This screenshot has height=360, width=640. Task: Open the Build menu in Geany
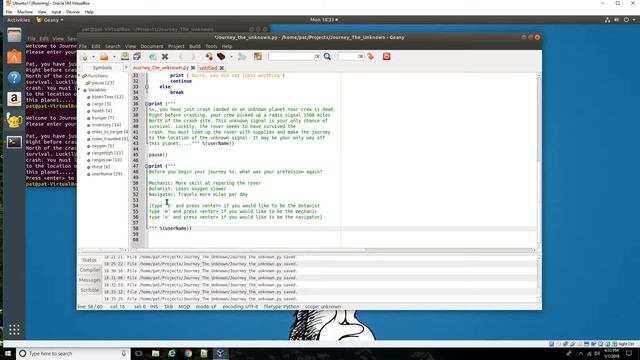(195, 46)
